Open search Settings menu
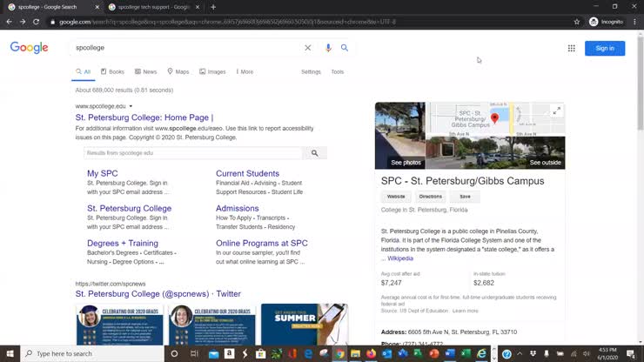This screenshot has width=644, height=362. click(311, 71)
